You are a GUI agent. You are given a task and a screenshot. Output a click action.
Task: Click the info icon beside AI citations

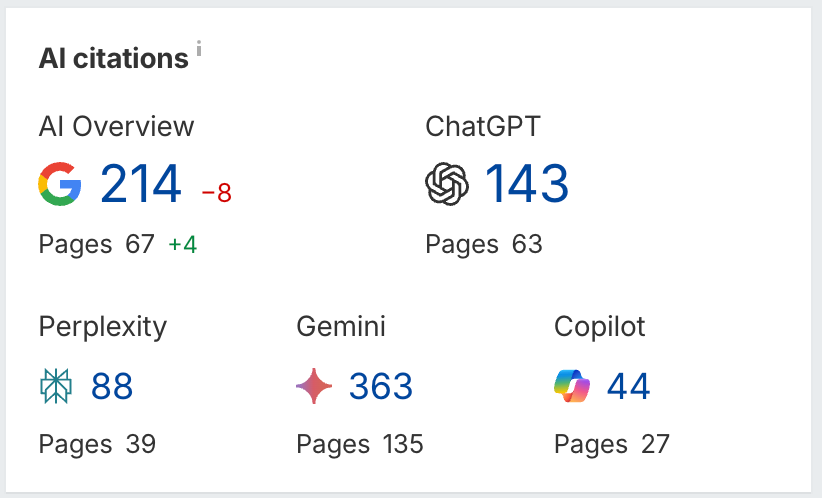pyautogui.click(x=199, y=48)
